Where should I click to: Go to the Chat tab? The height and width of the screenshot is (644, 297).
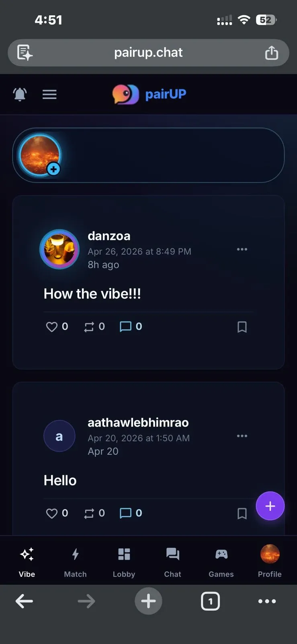tap(172, 561)
